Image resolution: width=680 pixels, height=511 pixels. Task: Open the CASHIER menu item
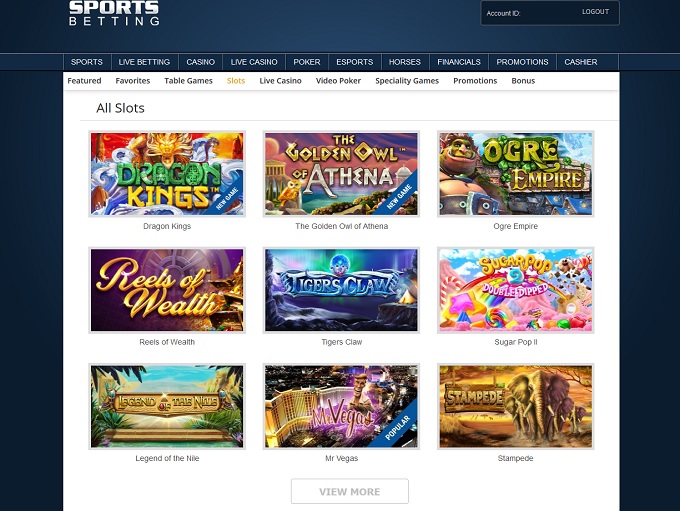point(581,62)
